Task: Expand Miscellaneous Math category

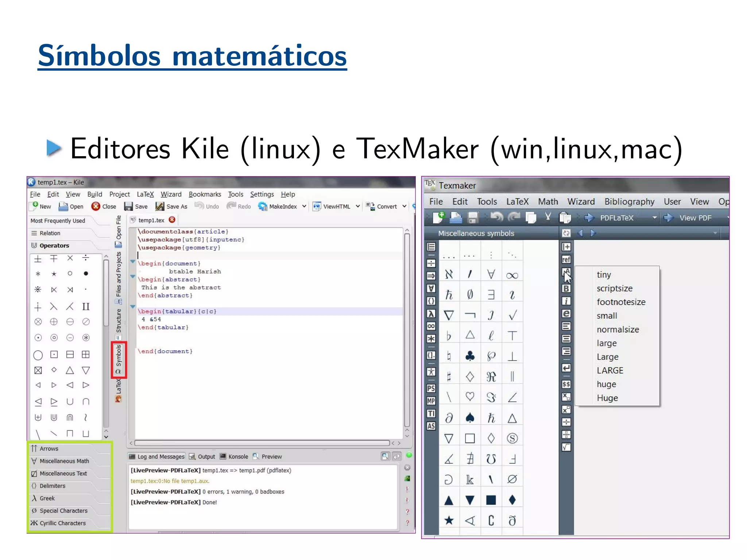Action: (70, 461)
